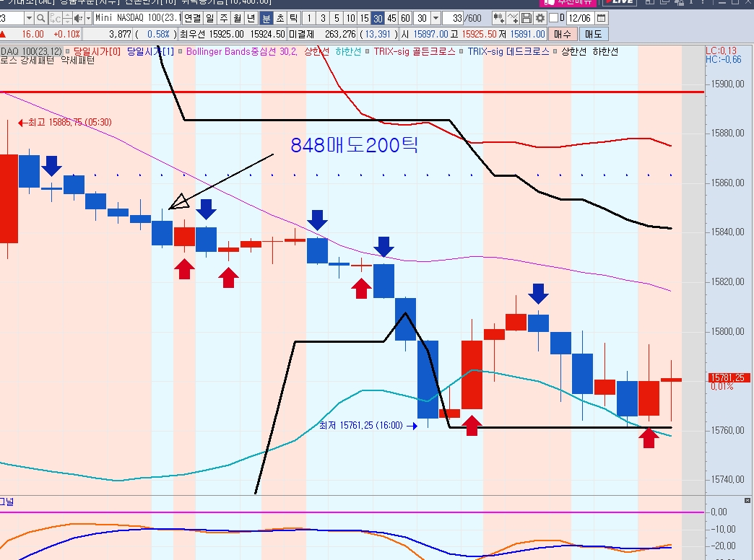
Task: Toggle the Bollinger Bands indicator legend marker
Action: pyautogui.click(x=181, y=52)
